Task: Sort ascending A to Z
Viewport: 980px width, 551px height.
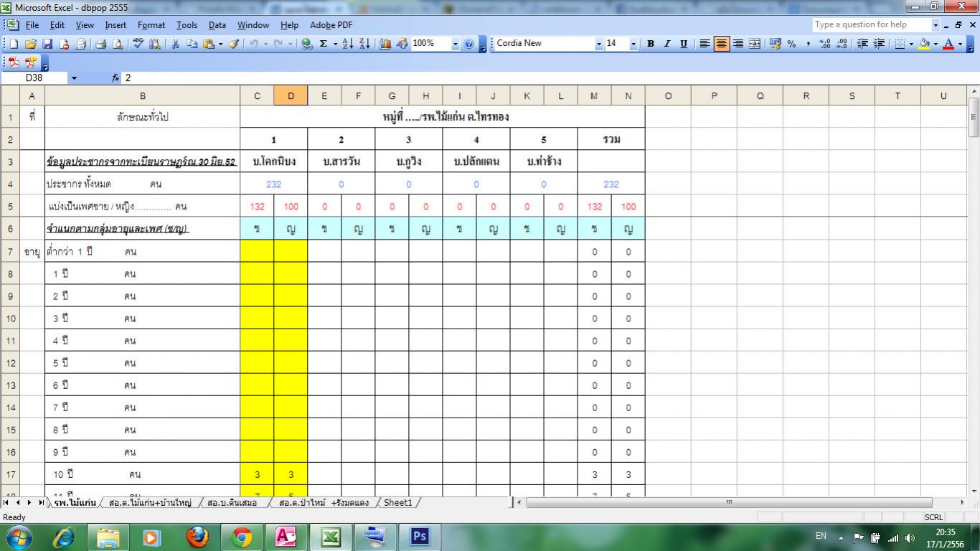Action: coord(348,44)
